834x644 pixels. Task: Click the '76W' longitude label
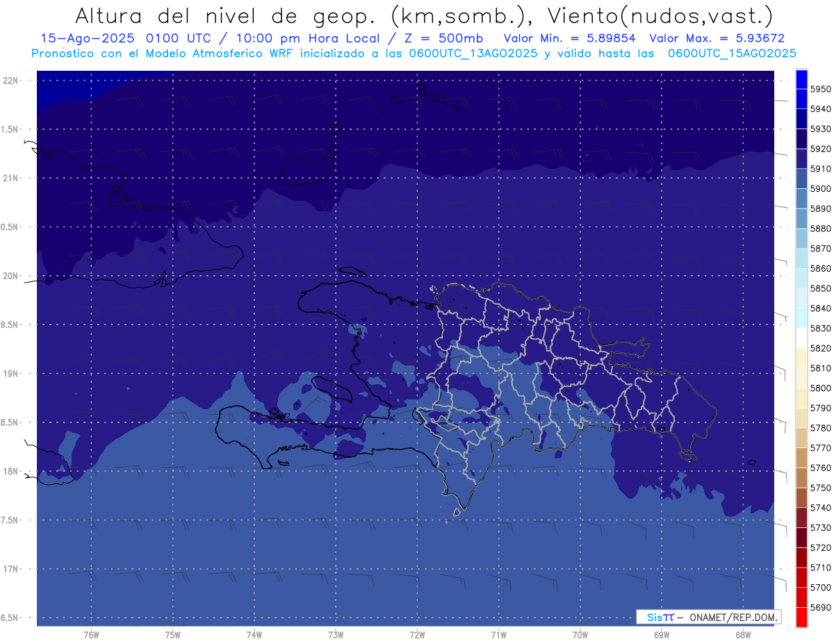91,635
